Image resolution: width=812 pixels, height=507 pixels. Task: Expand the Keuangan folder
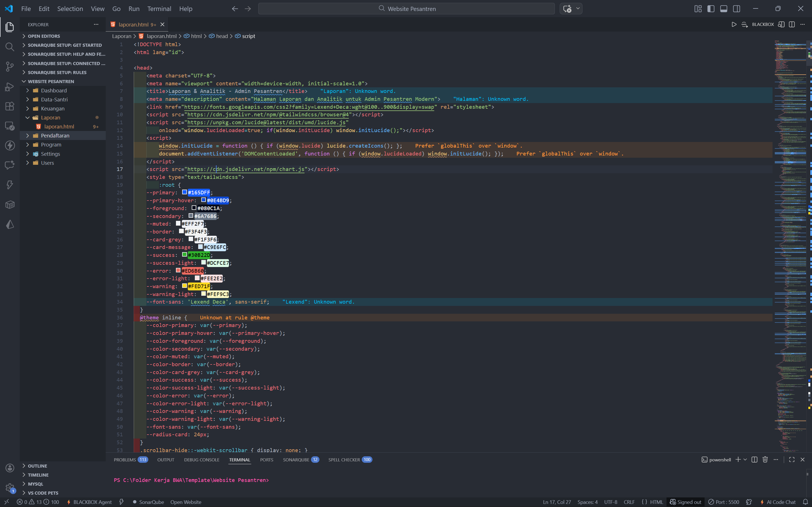(x=52, y=109)
